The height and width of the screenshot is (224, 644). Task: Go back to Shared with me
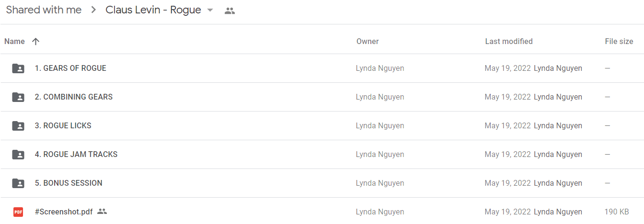pos(44,10)
